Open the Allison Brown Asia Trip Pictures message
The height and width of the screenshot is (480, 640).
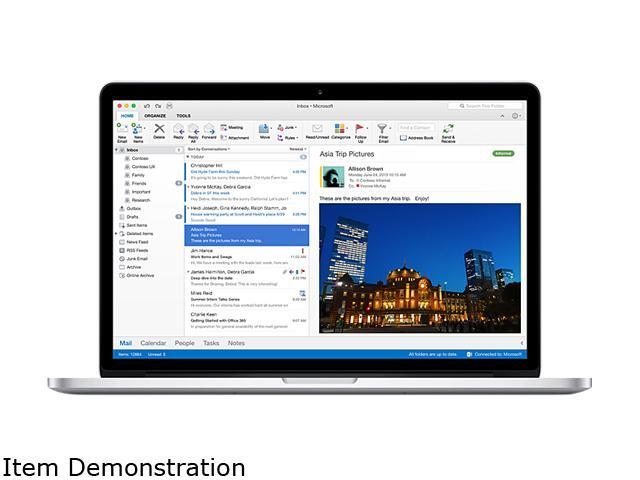point(247,235)
